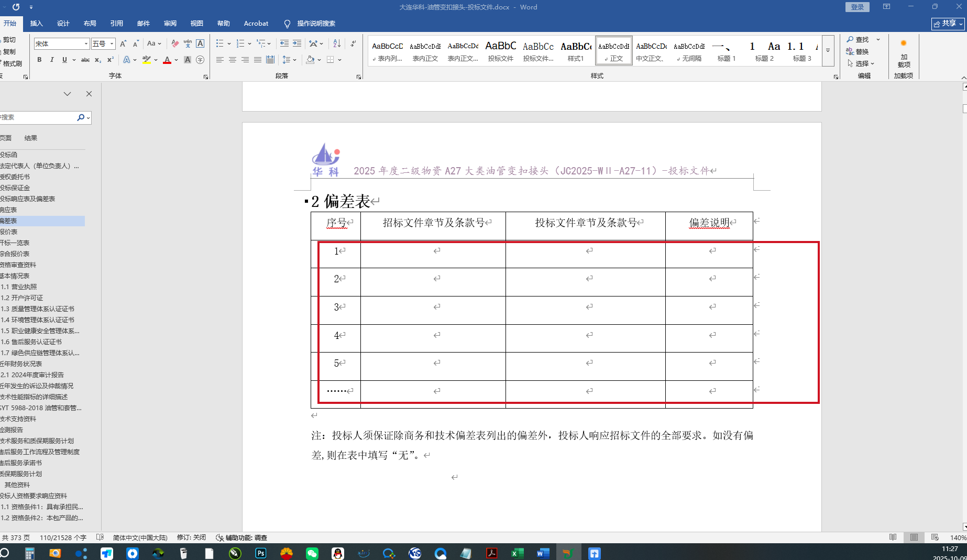Insert enclosed character

(200, 60)
